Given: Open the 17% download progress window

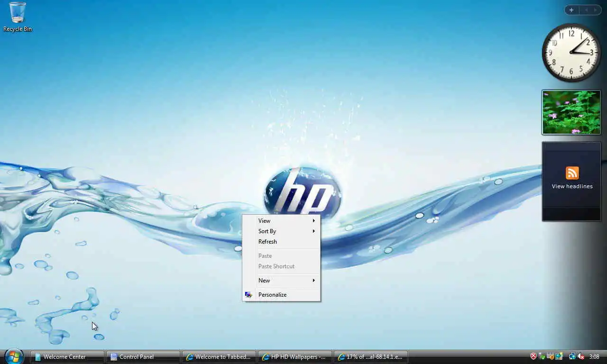Looking at the screenshot, I should coord(371,357).
